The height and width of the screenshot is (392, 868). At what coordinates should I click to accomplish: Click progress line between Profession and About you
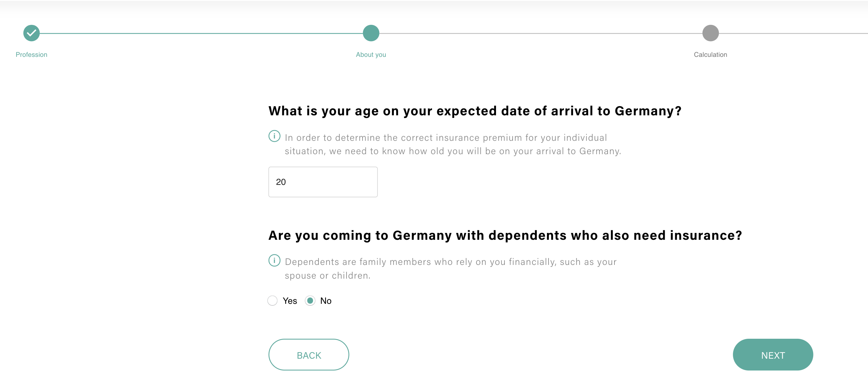tap(201, 33)
